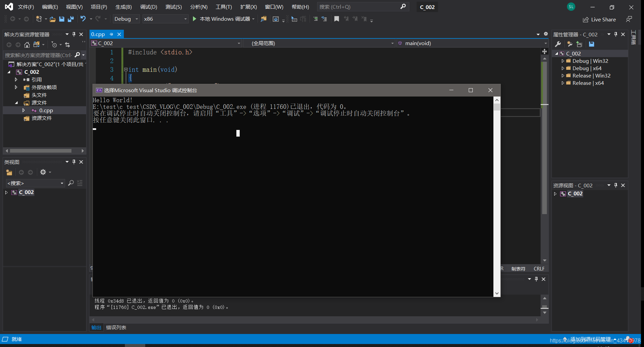The height and width of the screenshot is (347, 644).
Task: Open the 文件(F) menu
Action: [26, 7]
